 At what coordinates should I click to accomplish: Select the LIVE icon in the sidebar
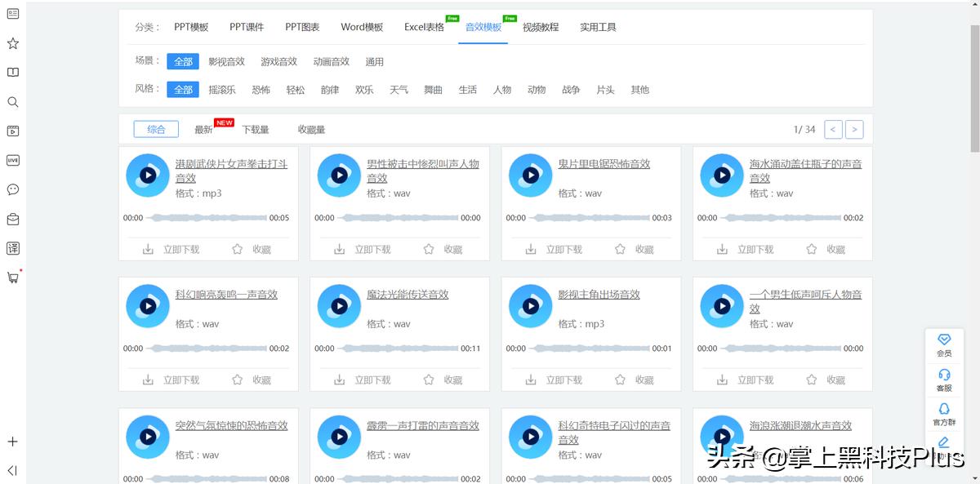coord(12,160)
